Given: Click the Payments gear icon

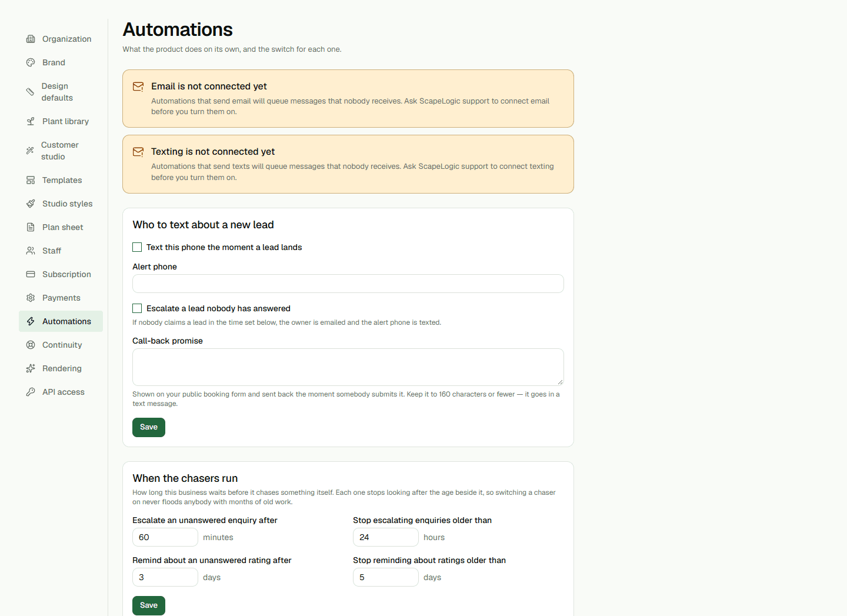Looking at the screenshot, I should coord(31,298).
